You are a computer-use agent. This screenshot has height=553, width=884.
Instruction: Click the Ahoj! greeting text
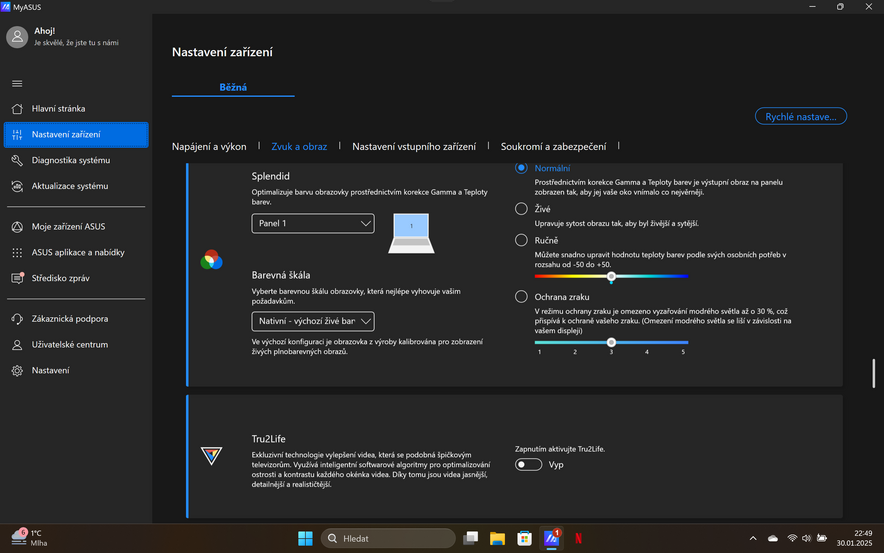(x=45, y=31)
